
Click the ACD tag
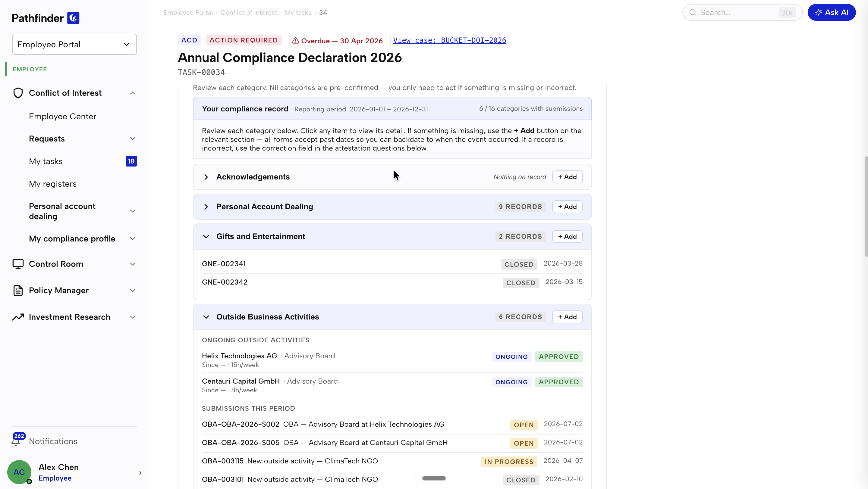pos(189,40)
